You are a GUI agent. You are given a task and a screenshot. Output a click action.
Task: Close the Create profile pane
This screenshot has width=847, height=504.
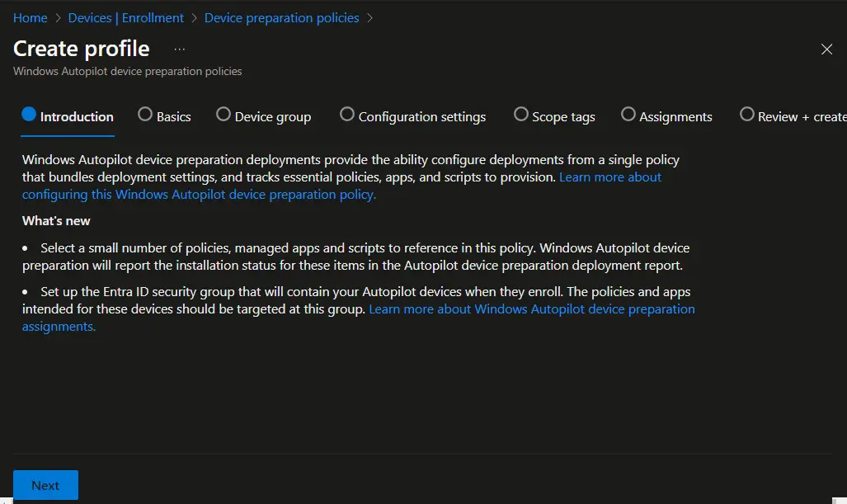[827, 49]
